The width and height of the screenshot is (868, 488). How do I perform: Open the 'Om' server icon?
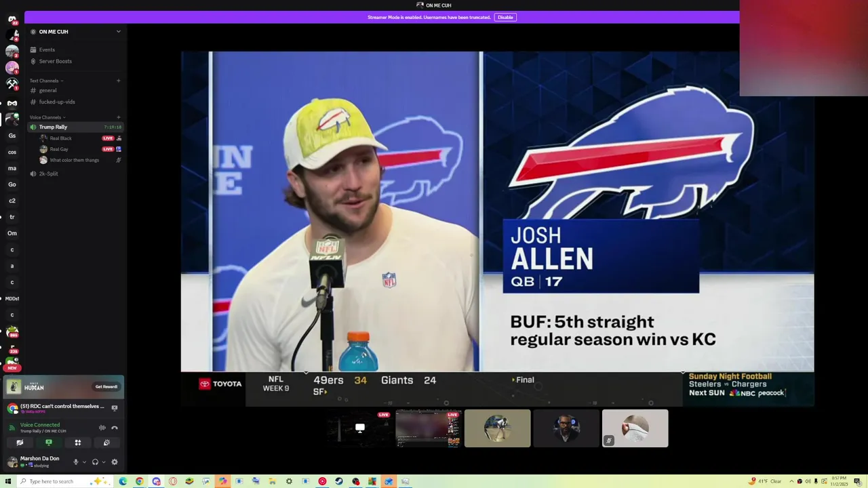[x=12, y=233]
